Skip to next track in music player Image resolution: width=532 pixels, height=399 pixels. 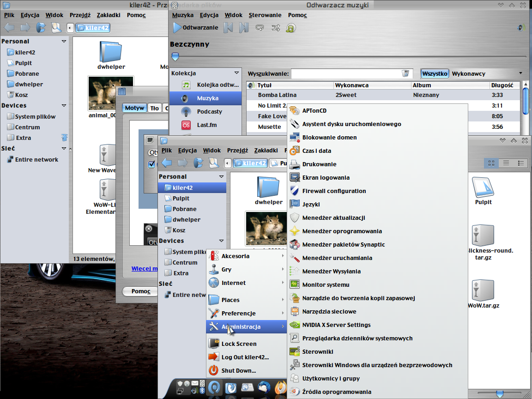[244, 28]
